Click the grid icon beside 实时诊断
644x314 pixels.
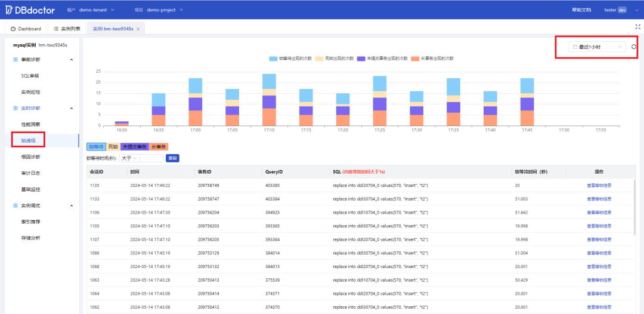tap(15, 108)
